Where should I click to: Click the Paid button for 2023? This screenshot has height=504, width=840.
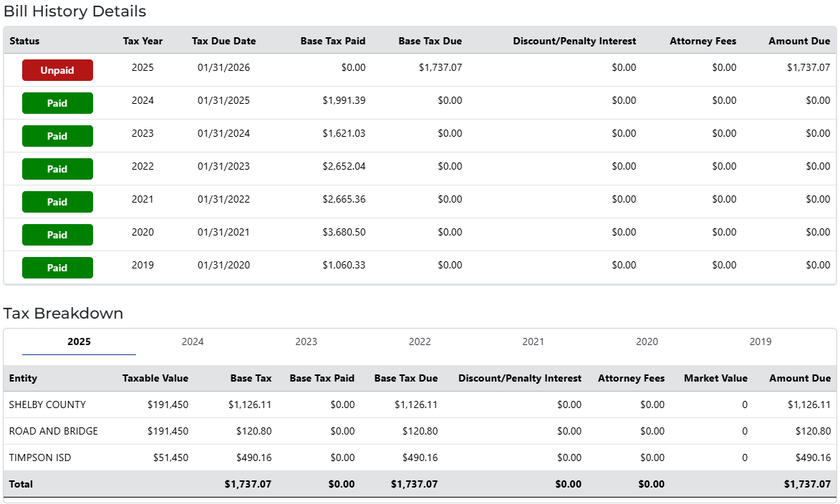pyautogui.click(x=57, y=136)
